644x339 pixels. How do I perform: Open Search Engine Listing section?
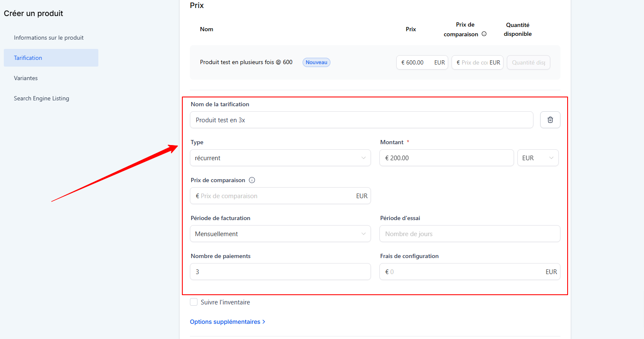[x=41, y=98]
